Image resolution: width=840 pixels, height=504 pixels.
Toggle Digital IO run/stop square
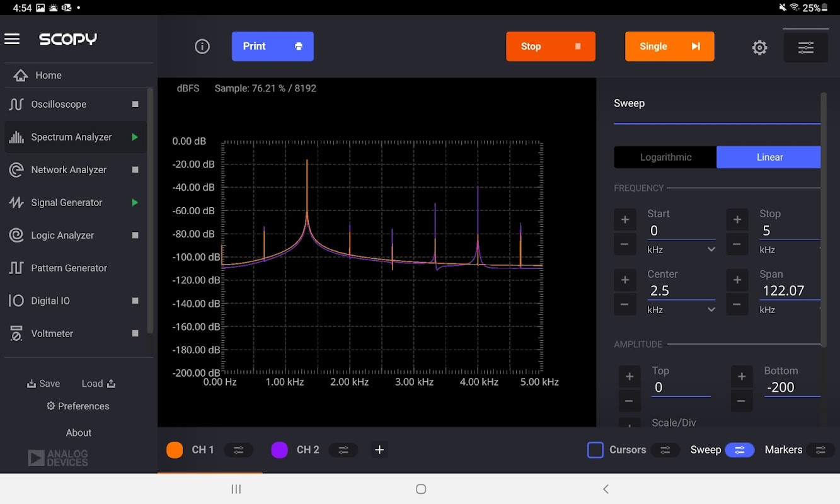135,301
